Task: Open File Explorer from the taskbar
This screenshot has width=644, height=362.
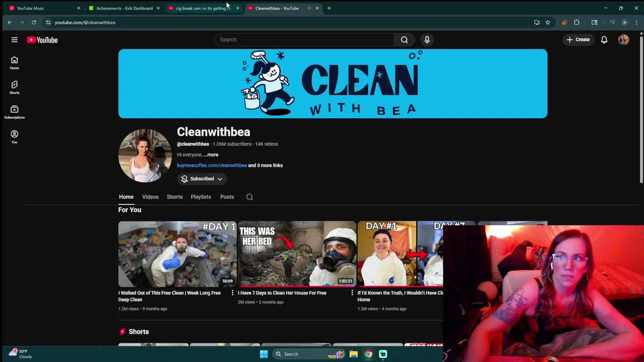Action: click(354, 354)
